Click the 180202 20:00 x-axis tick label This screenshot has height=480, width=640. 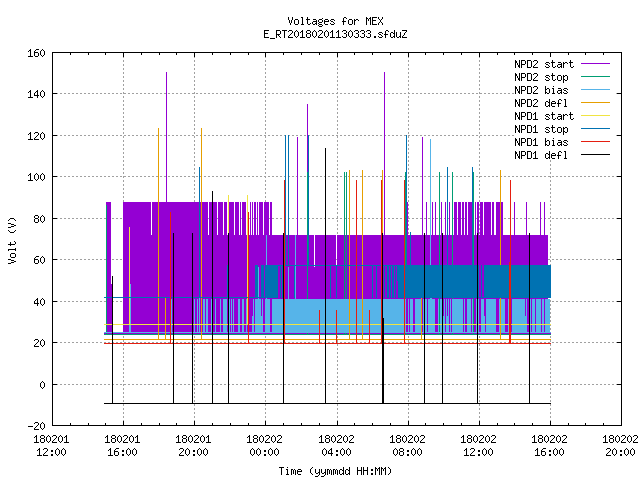click(620, 446)
